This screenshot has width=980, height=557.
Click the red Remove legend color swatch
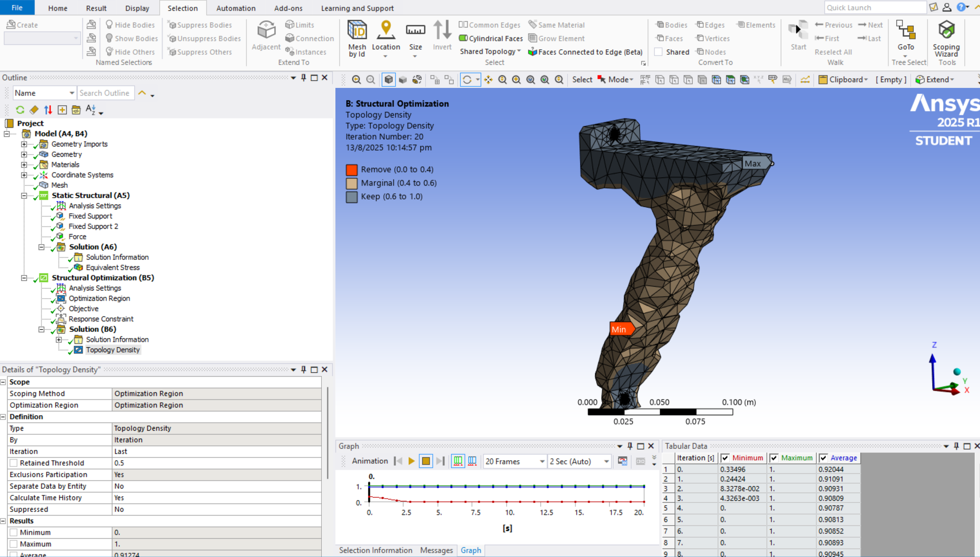point(351,169)
